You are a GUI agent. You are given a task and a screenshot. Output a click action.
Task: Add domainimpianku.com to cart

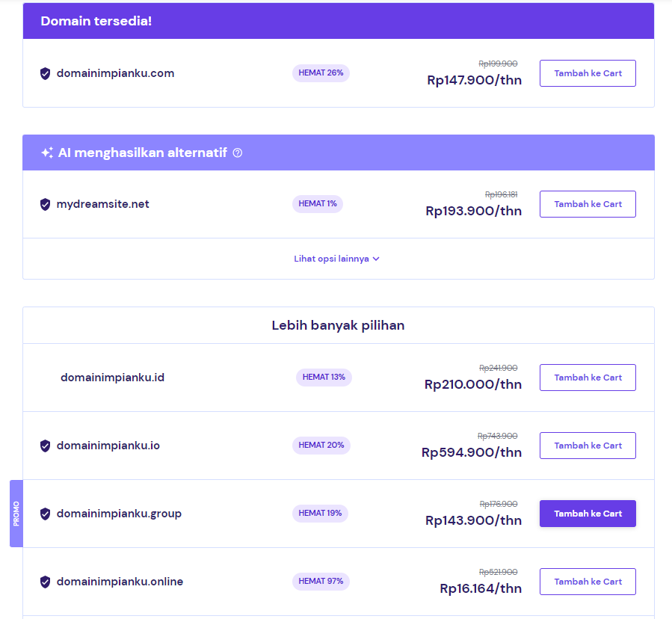[588, 73]
